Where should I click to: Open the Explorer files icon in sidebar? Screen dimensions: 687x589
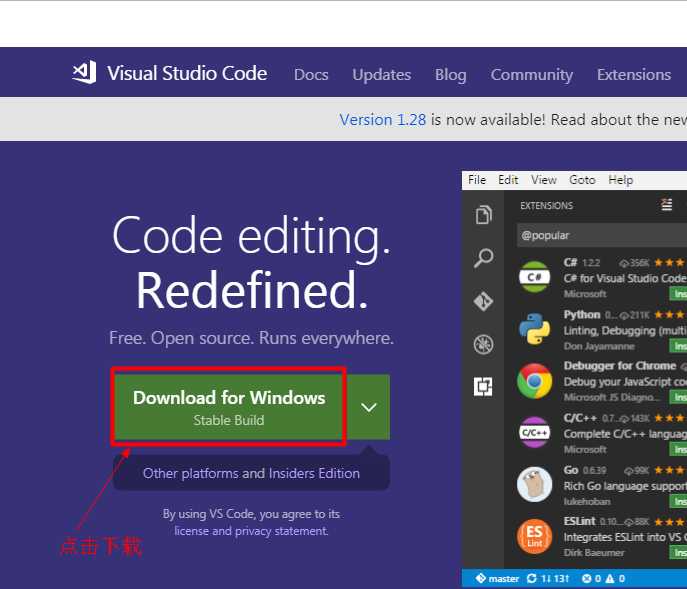(483, 215)
